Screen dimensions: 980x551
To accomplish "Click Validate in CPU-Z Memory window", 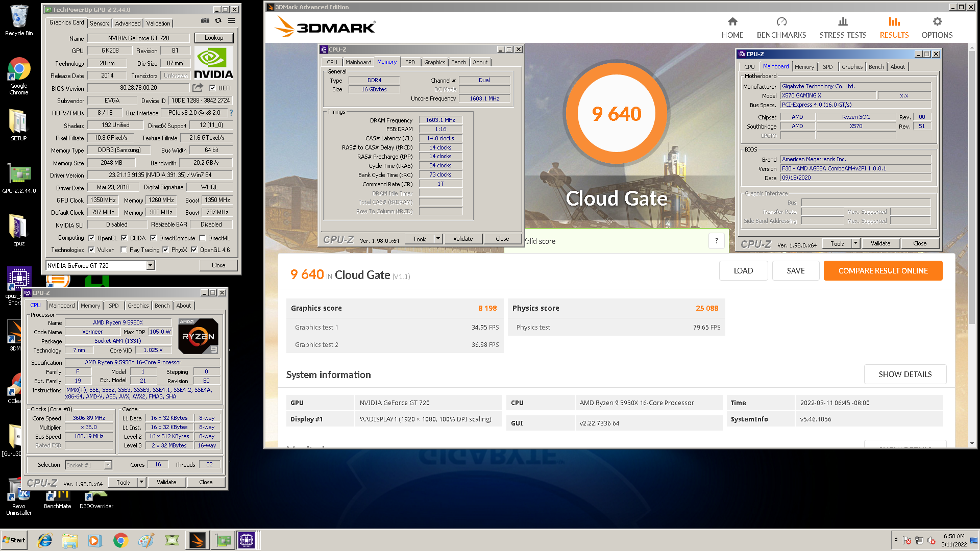I will [463, 239].
